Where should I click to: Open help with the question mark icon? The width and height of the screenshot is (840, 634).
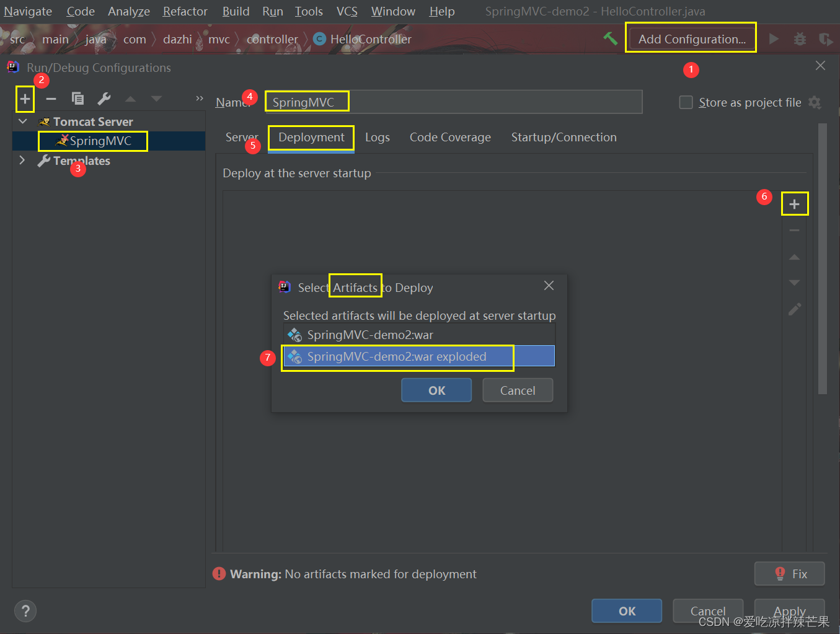coord(25,612)
